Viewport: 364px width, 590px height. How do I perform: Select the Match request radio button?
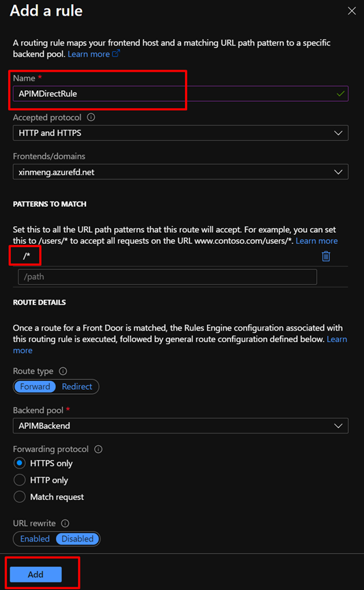pos(20,496)
